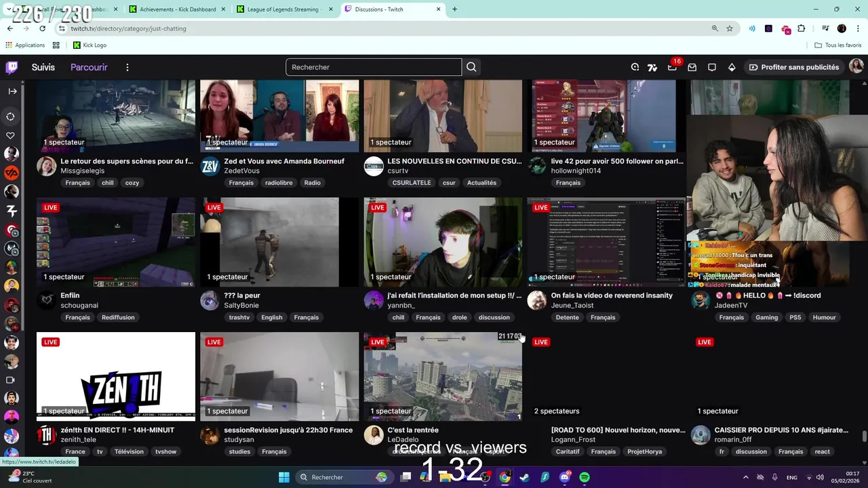The height and width of the screenshot is (488, 868).
Task: Click the Bits diamond icon
Action: pyautogui.click(x=732, y=67)
